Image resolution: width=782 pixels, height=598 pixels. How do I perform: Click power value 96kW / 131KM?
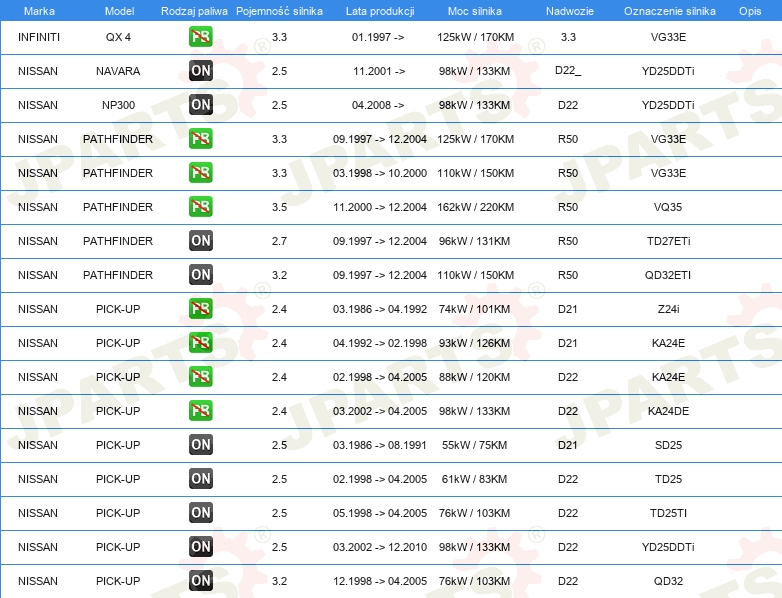click(474, 241)
